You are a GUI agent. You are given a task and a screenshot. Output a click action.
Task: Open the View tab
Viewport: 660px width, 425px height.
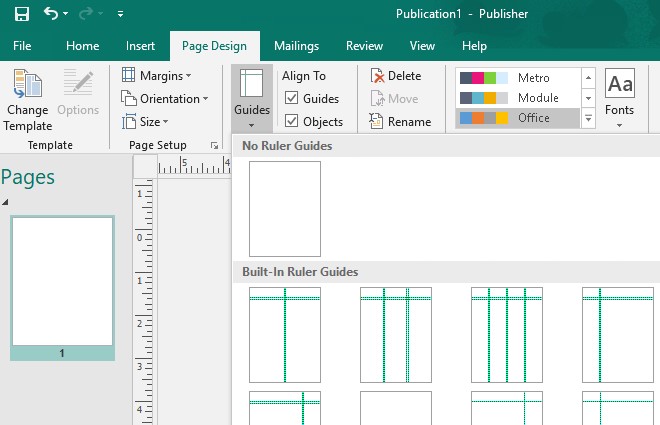pyautogui.click(x=422, y=45)
